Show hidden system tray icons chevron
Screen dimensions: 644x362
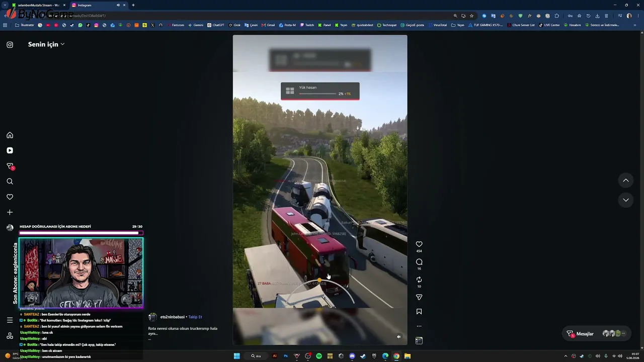[x=566, y=356]
